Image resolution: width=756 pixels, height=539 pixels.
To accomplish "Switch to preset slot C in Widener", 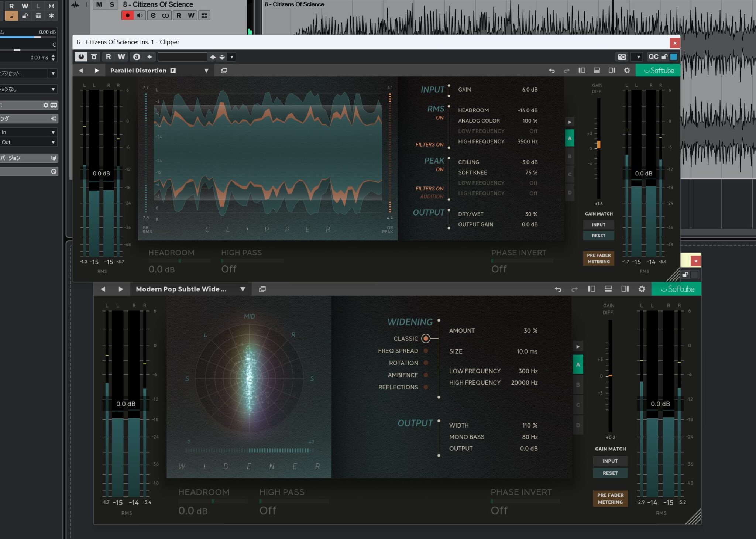I will coord(578,405).
